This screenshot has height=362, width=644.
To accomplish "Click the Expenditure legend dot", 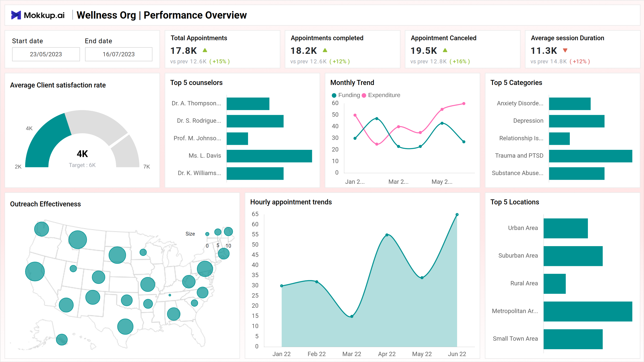I will [x=364, y=95].
